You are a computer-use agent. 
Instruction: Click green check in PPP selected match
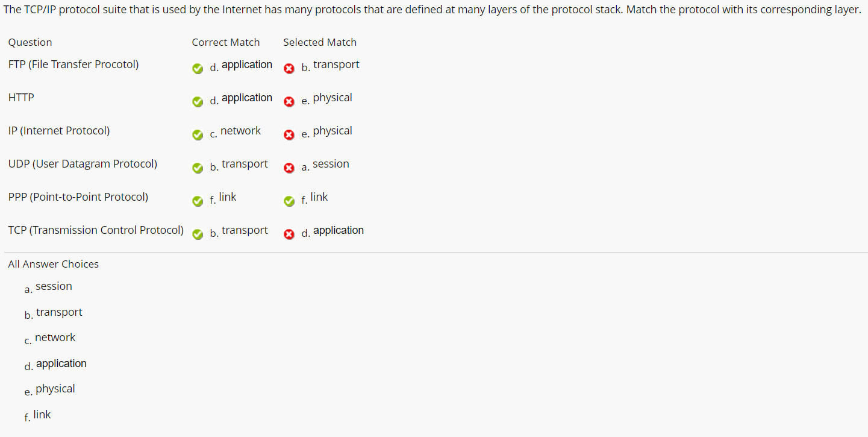[289, 201]
